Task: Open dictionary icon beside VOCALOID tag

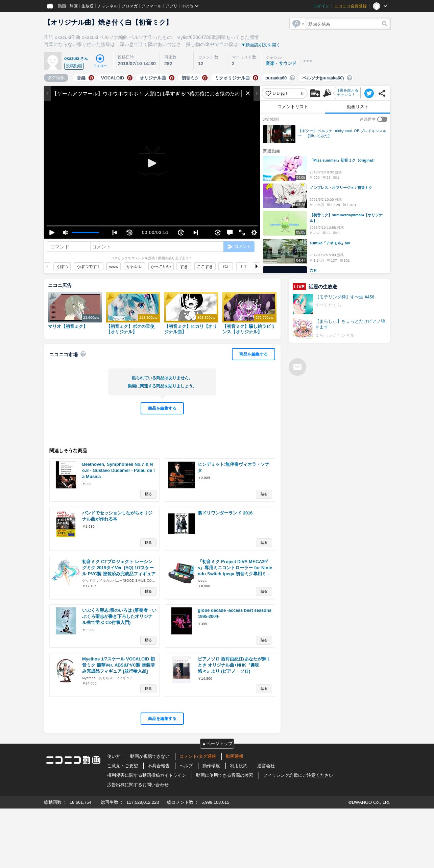Action: point(130,78)
